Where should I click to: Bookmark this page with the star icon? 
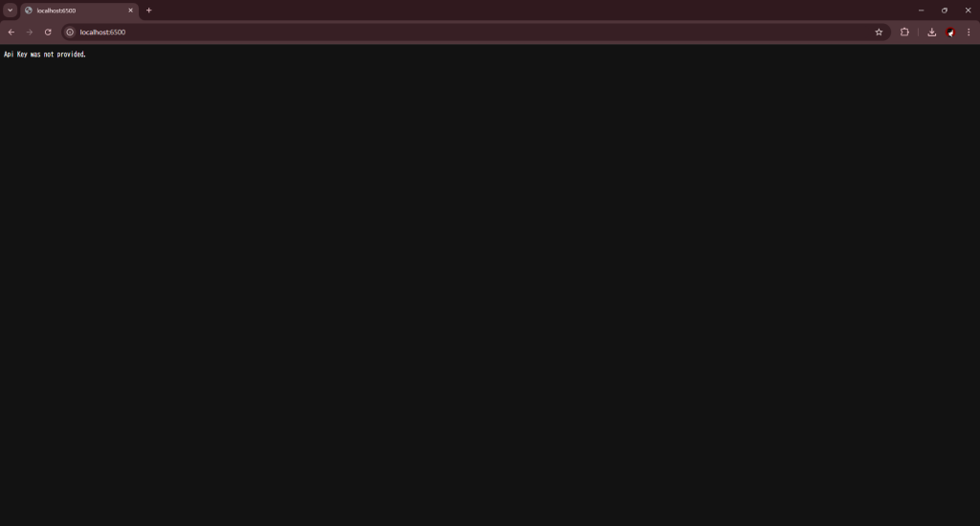coord(879,32)
